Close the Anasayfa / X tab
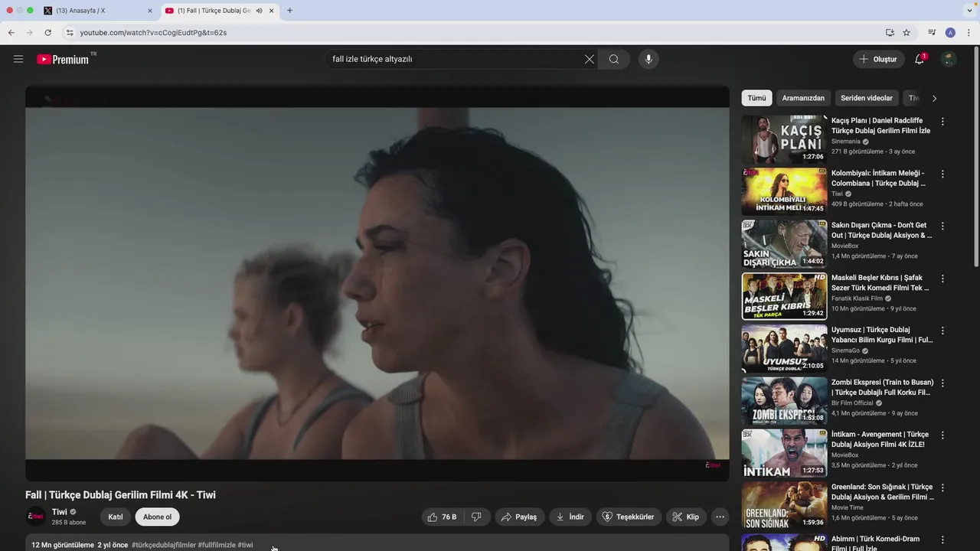 click(x=149, y=11)
